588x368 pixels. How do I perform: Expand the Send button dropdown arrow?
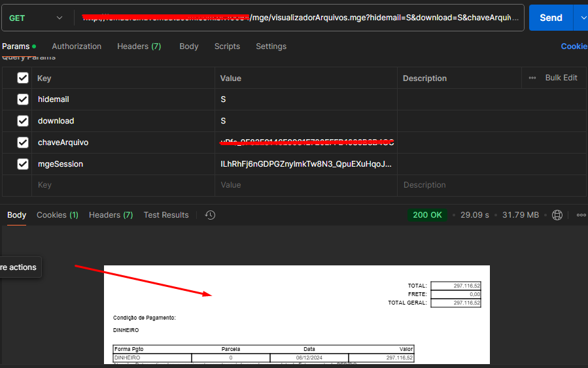click(x=581, y=18)
